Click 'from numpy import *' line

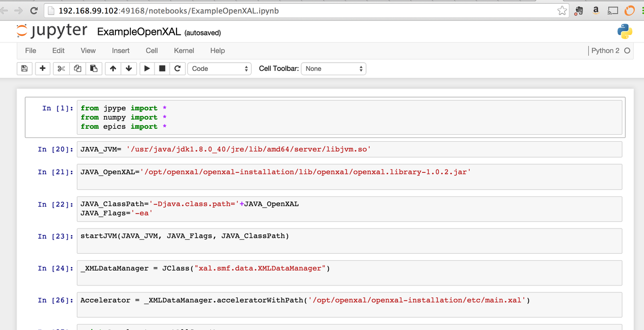coord(124,118)
